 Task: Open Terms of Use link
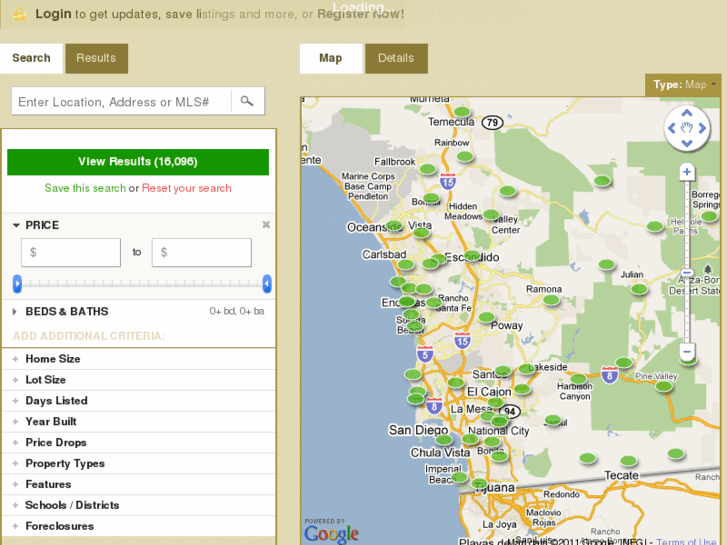[686, 541]
